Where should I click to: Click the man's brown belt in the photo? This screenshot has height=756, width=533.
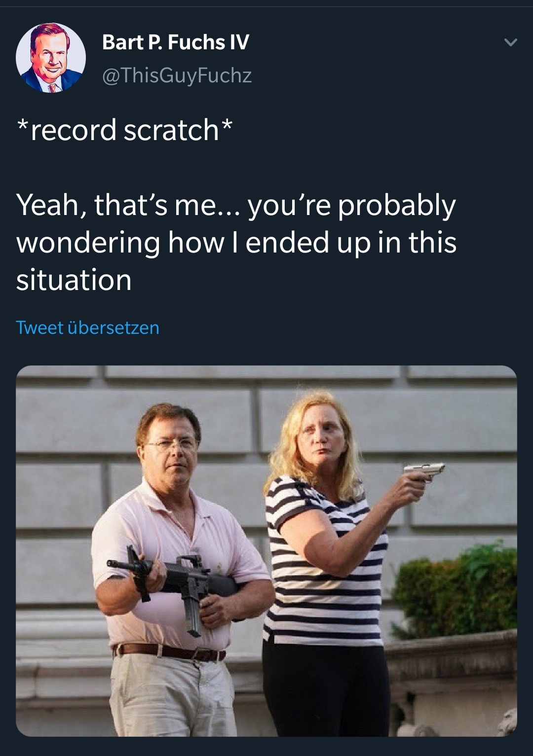pyautogui.click(x=170, y=652)
